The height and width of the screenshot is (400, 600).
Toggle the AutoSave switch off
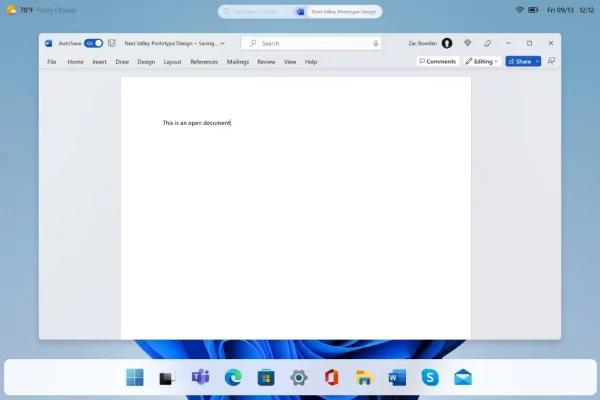(x=93, y=44)
